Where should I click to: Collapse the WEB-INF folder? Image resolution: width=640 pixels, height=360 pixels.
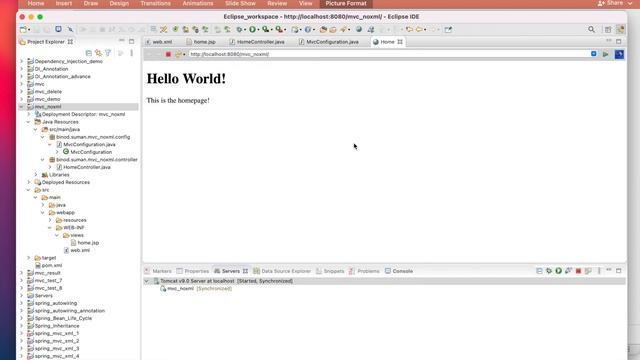pyautogui.click(x=50, y=227)
